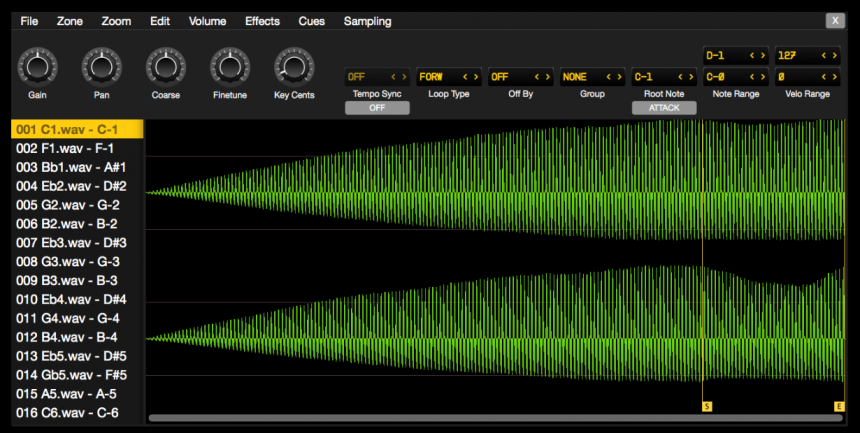The width and height of the screenshot is (860, 433).
Task: Toggle the ATTACK button under Root Note
Action: click(x=664, y=107)
